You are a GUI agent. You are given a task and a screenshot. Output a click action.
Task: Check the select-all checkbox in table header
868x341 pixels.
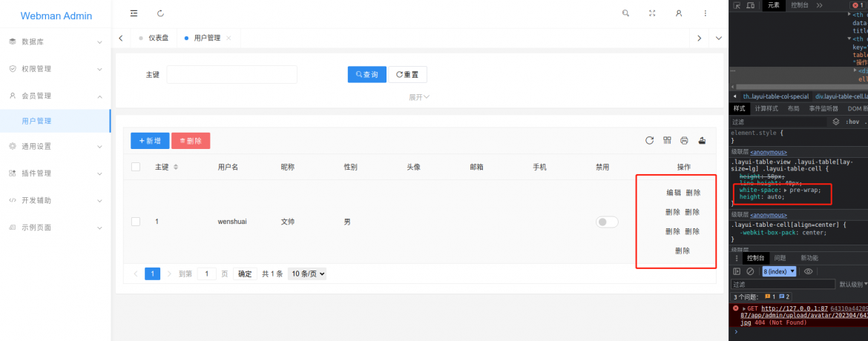(x=136, y=168)
